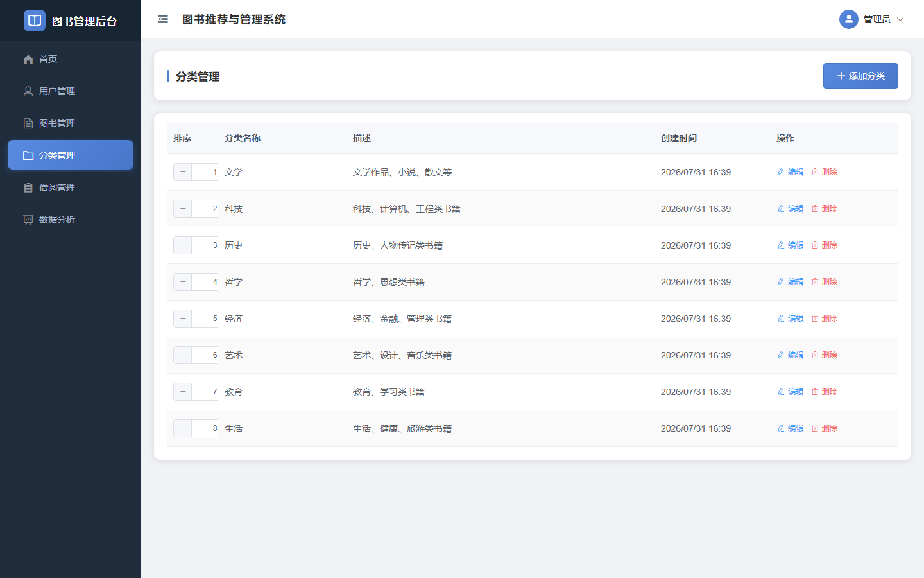Decrease sort order of 哲学 row
This screenshot has width=924, height=578.
pyautogui.click(x=183, y=282)
